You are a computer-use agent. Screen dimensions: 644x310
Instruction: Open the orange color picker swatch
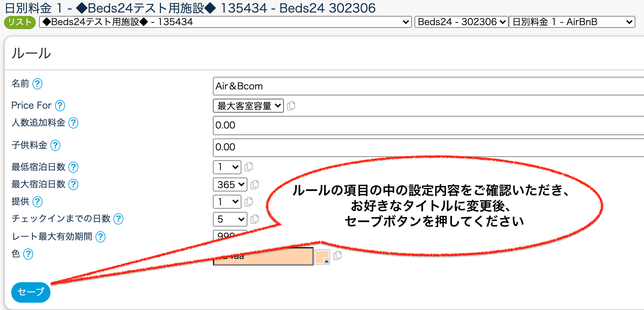click(322, 257)
